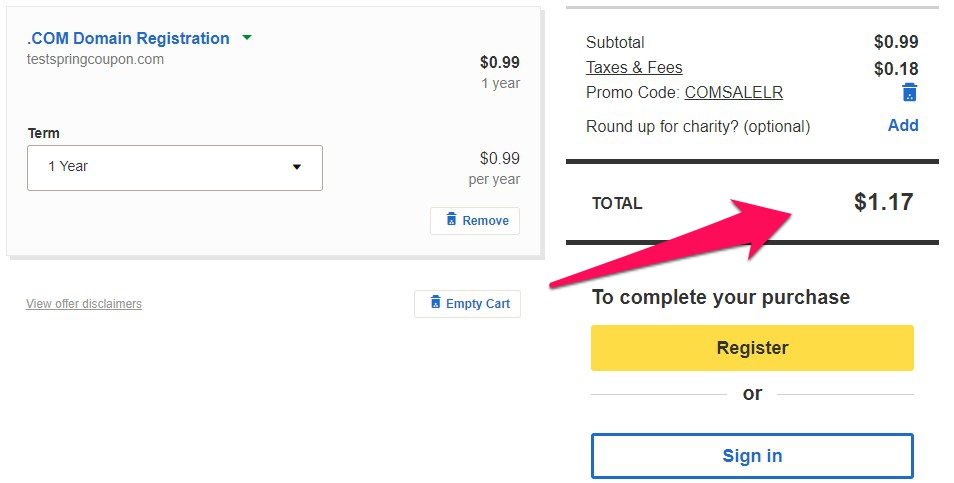Open the Taxes & Fees details link
The height and width of the screenshot is (483, 954).
coord(634,68)
